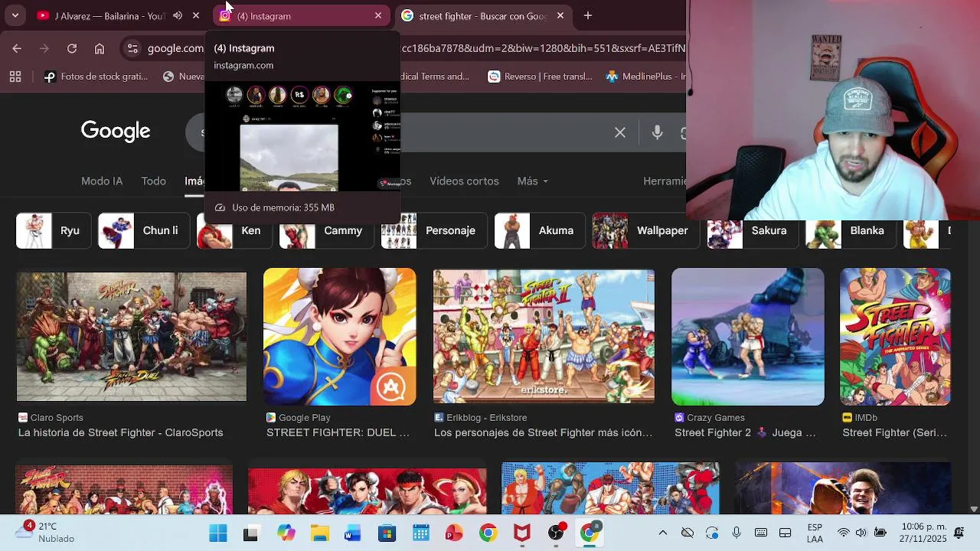Open Fotos de stock grati... bookmark
Image resolution: width=980 pixels, height=551 pixels.
96,77
